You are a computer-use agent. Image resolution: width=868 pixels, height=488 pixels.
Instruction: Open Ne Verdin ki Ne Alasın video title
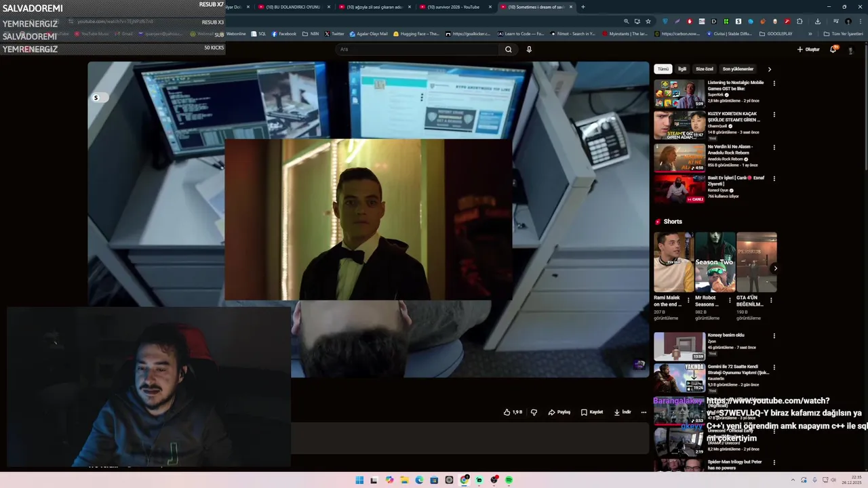click(x=730, y=149)
